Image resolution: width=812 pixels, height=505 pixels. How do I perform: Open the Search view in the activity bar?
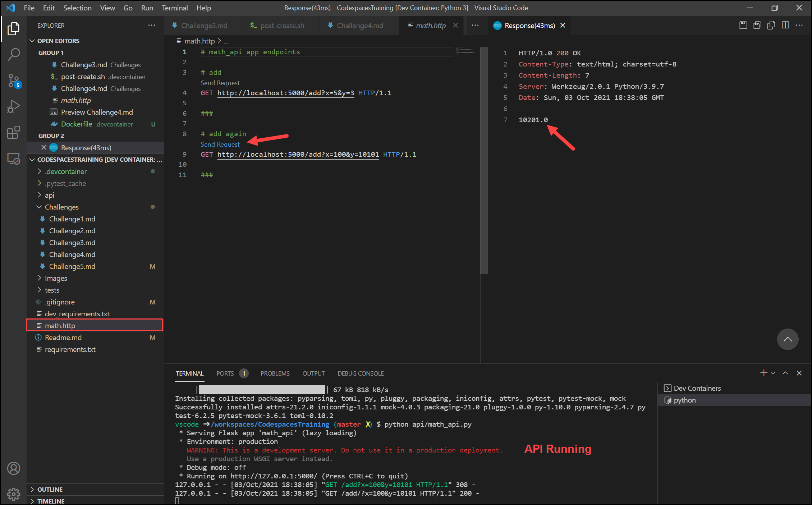coord(13,55)
